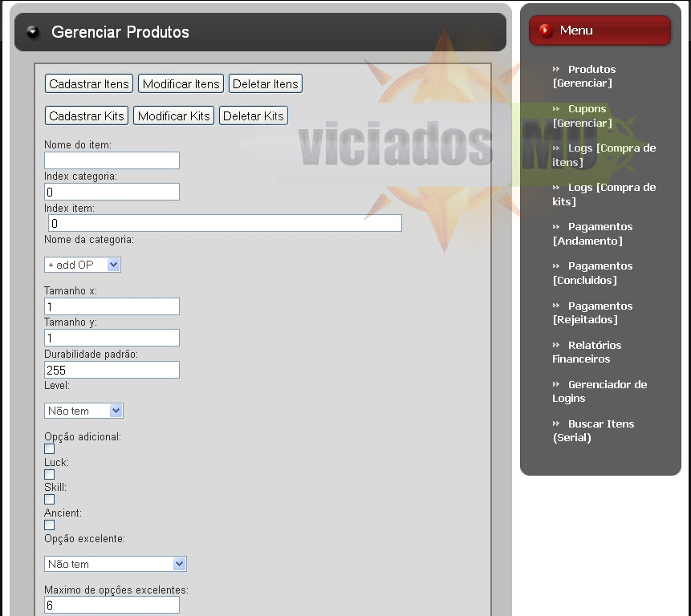Click the arrow icon beside Buscar Itens
Viewport: 691px width, 616px height.
pyautogui.click(x=556, y=423)
